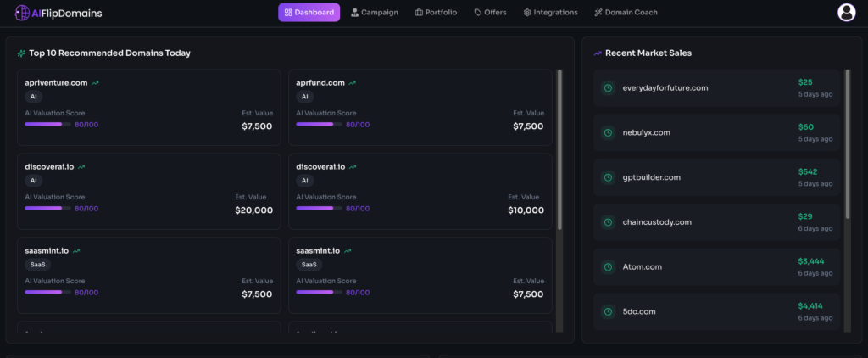Click the $29 sale price
The width and height of the screenshot is (868, 358).
pos(805,216)
